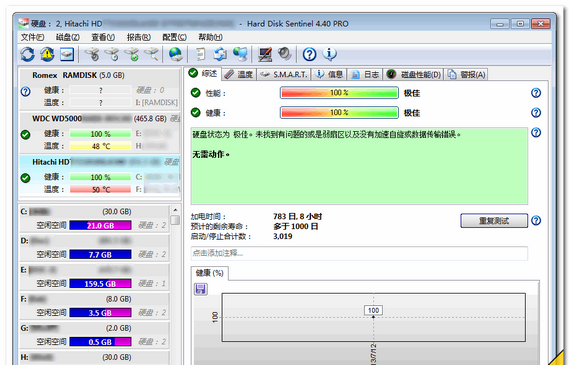Click the 健康 100% health bar

(x=339, y=113)
